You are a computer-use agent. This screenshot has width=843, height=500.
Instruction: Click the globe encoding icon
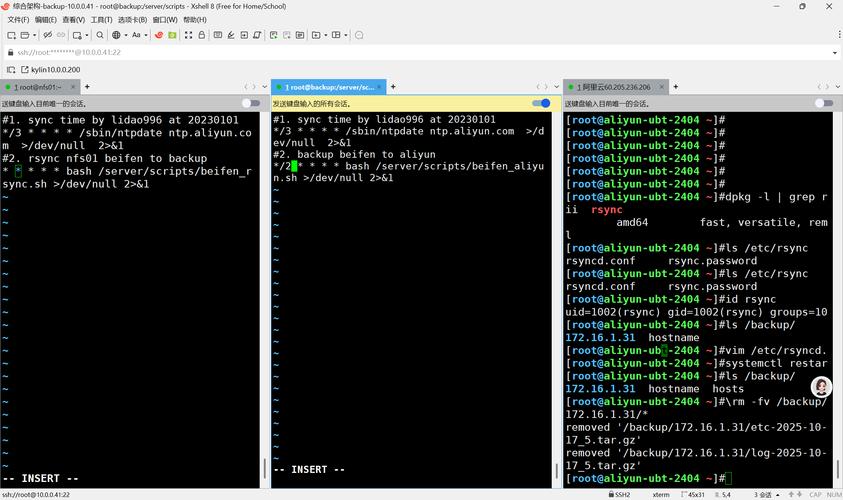(116, 35)
